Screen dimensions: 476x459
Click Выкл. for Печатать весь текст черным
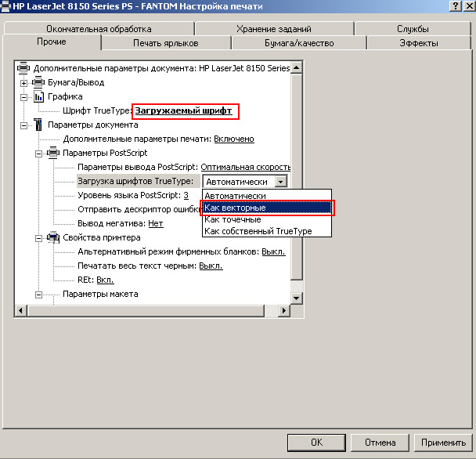pos(211,266)
